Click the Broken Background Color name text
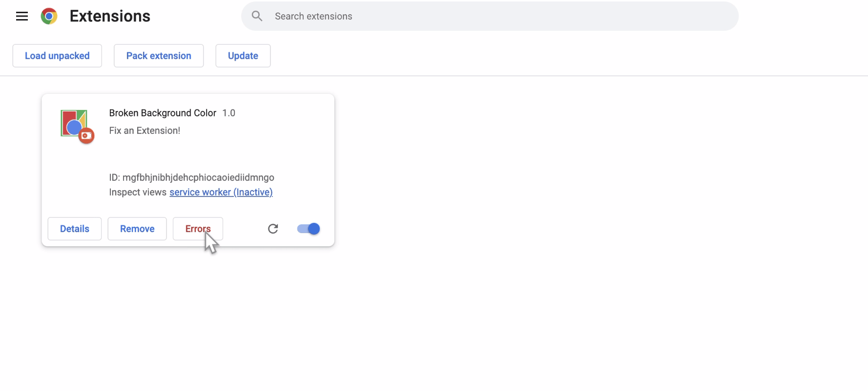The width and height of the screenshot is (868, 391). [163, 113]
